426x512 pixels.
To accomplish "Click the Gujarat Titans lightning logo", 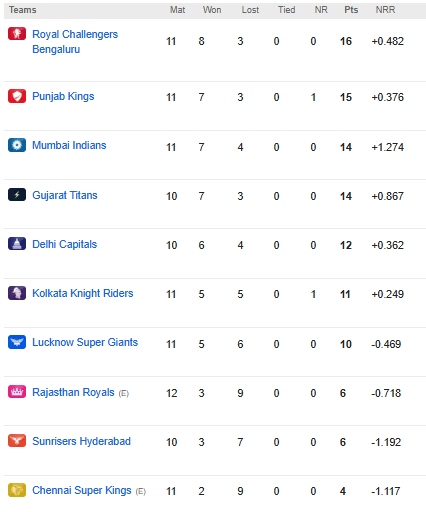I will click(x=17, y=195).
